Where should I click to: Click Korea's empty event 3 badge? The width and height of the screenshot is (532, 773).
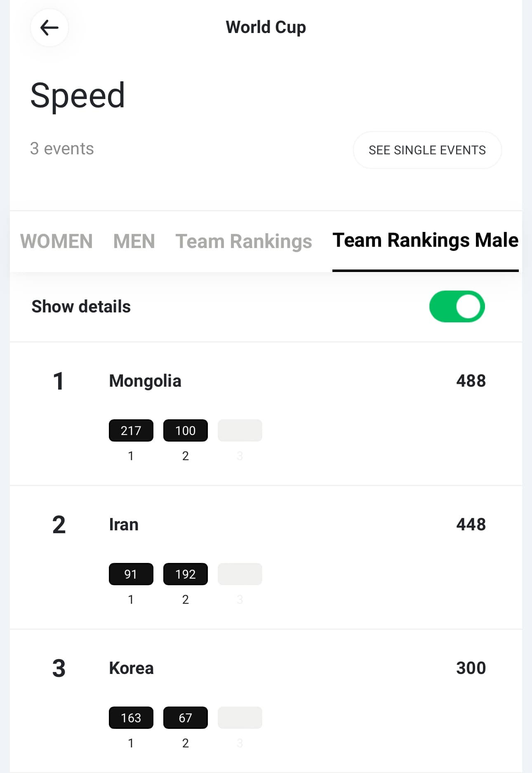pos(240,718)
